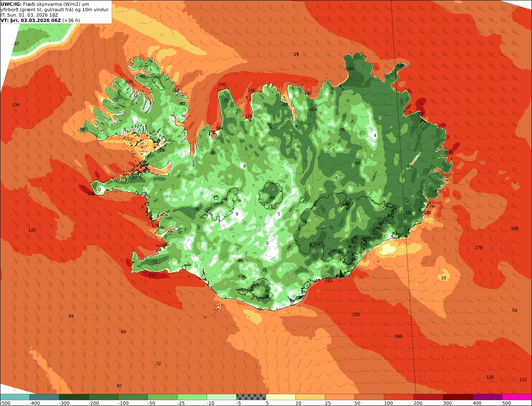The height and width of the screenshot is (406, 532).
Task: Click the map value '-124' in the north
Action: coord(313,109)
